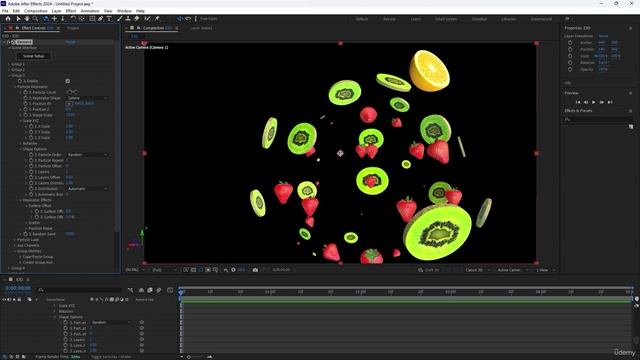This screenshot has width=640, height=360.
Task: Select the Rectangle shape tool
Action: (92, 19)
